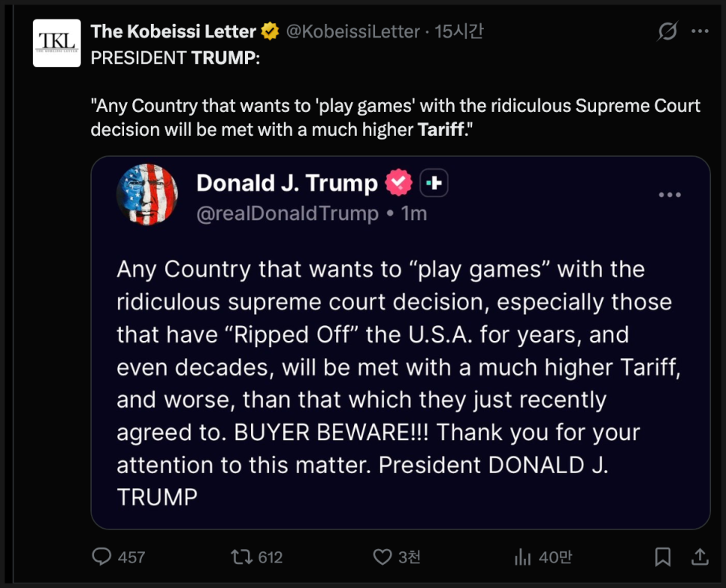Open the 15시간 post timestamp
The width and height of the screenshot is (726, 588).
[x=460, y=32]
